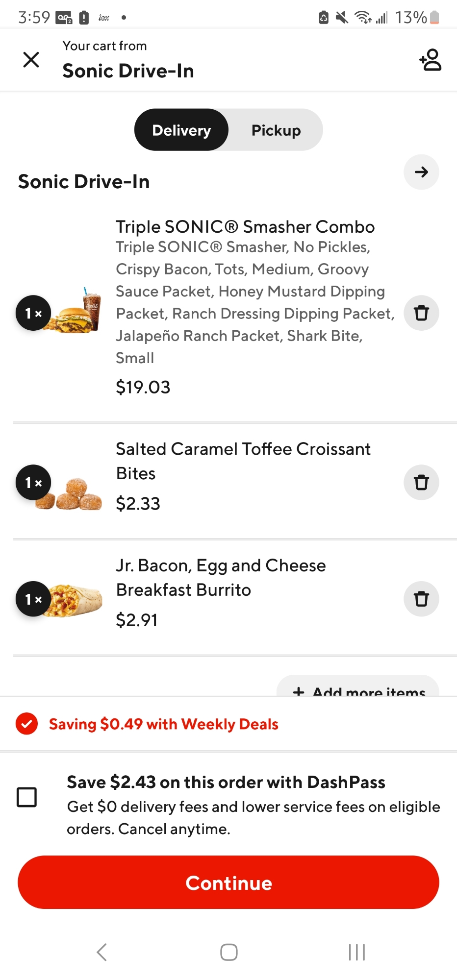
Task: Tap the add person group order icon
Action: coord(431,60)
